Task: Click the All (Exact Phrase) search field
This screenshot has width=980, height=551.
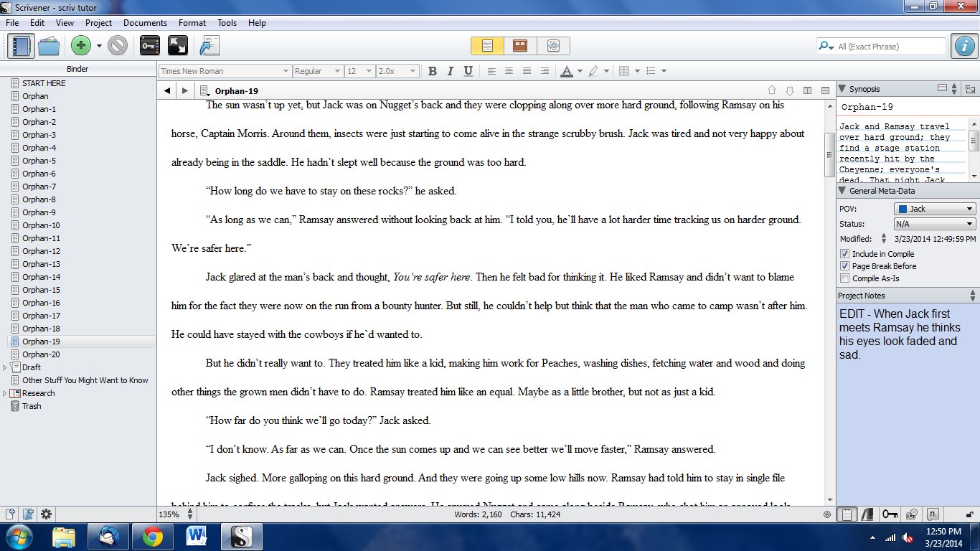Action: click(890, 47)
